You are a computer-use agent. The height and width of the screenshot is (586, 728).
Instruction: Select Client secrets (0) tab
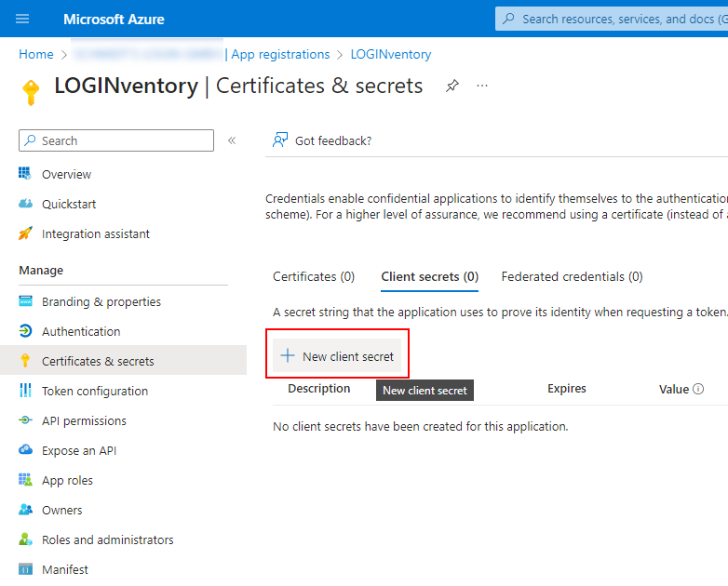(x=429, y=277)
